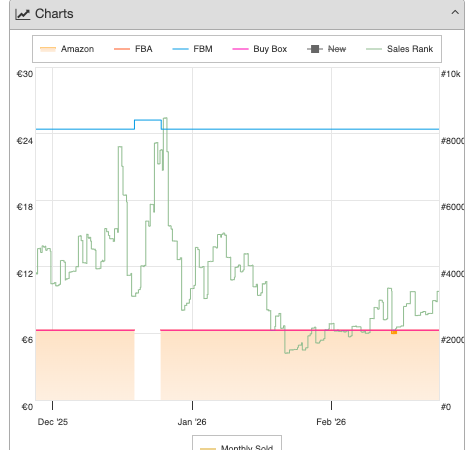This screenshot has height=450, width=474.
Task: Click the Charts line-graph icon
Action: tap(23, 14)
